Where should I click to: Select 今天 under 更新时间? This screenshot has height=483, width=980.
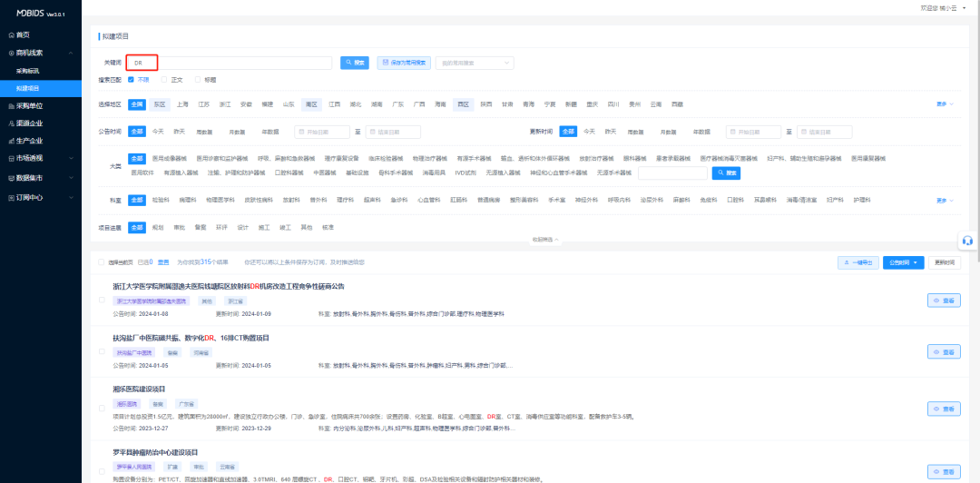pos(589,132)
